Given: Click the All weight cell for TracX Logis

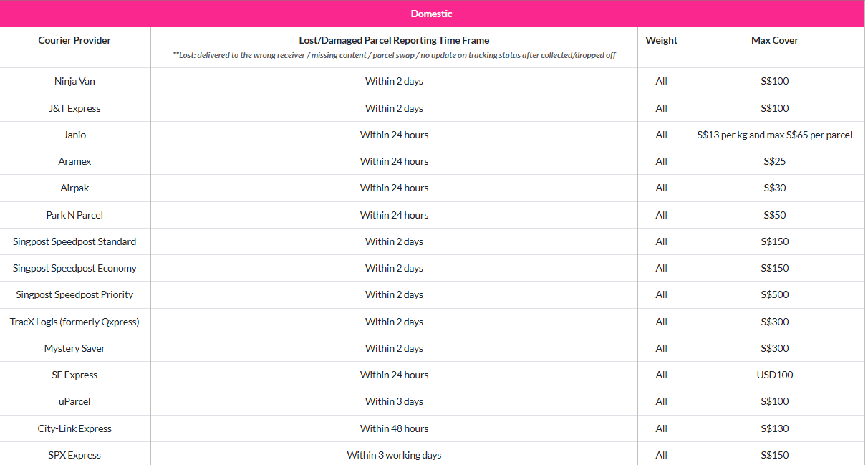Looking at the screenshot, I should (661, 322).
